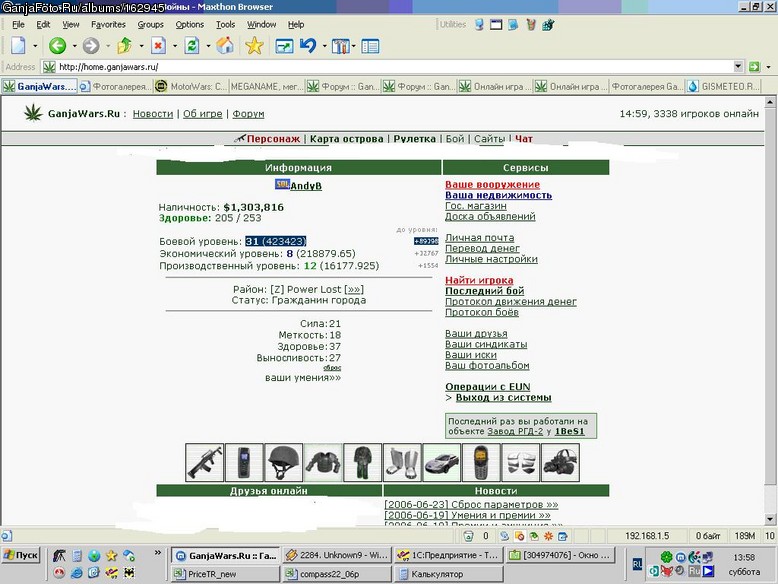This screenshot has width=778, height=584.
Task: Select the assault rifle equipment item
Action: [x=204, y=462]
